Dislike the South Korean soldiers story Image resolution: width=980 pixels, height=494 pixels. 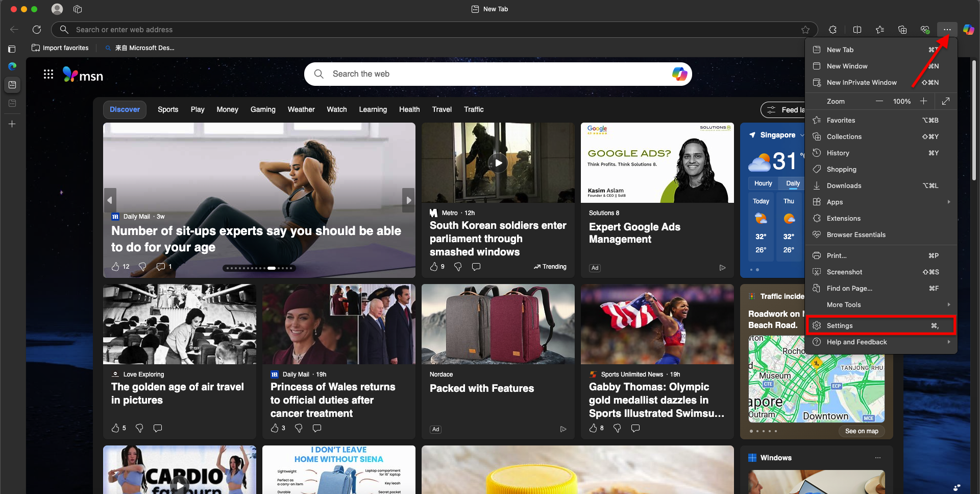tap(458, 267)
